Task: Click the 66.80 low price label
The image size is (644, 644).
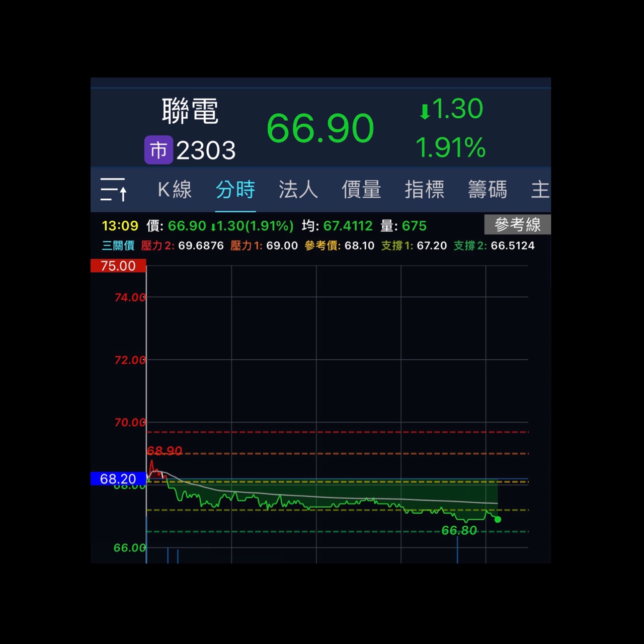Action: point(459,530)
